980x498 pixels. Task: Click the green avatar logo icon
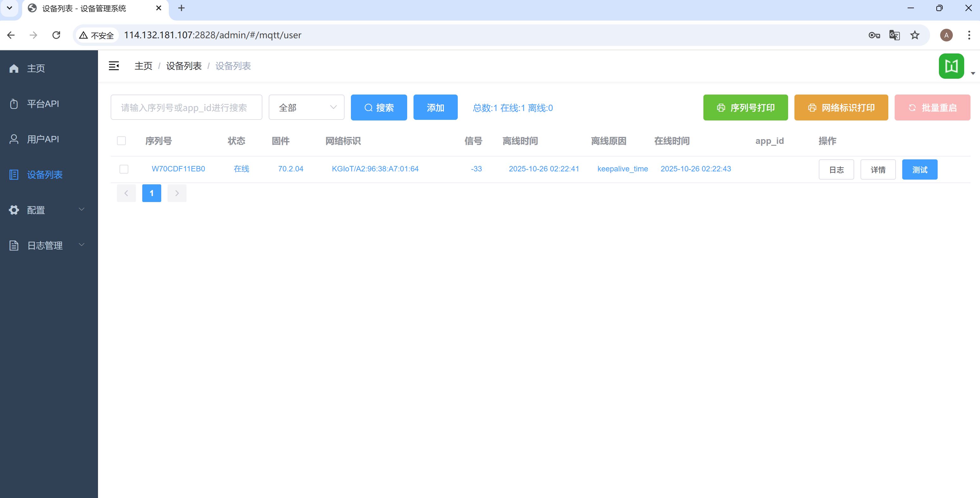(951, 66)
